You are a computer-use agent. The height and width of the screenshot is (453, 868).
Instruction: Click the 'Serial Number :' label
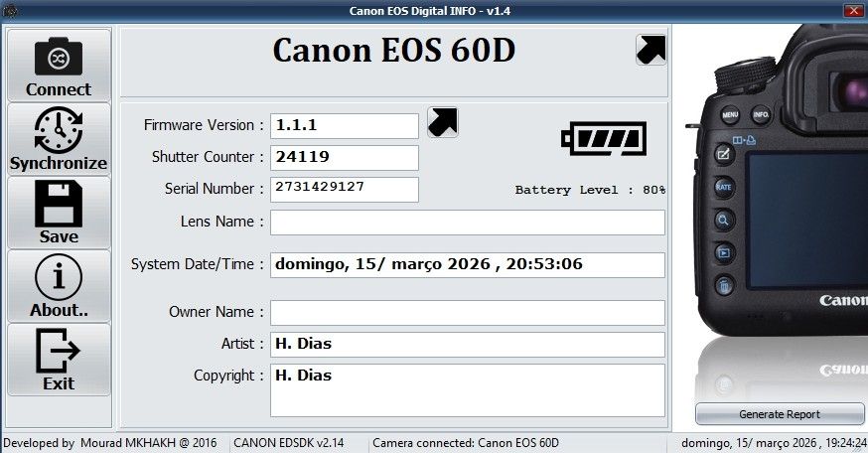click(x=215, y=189)
